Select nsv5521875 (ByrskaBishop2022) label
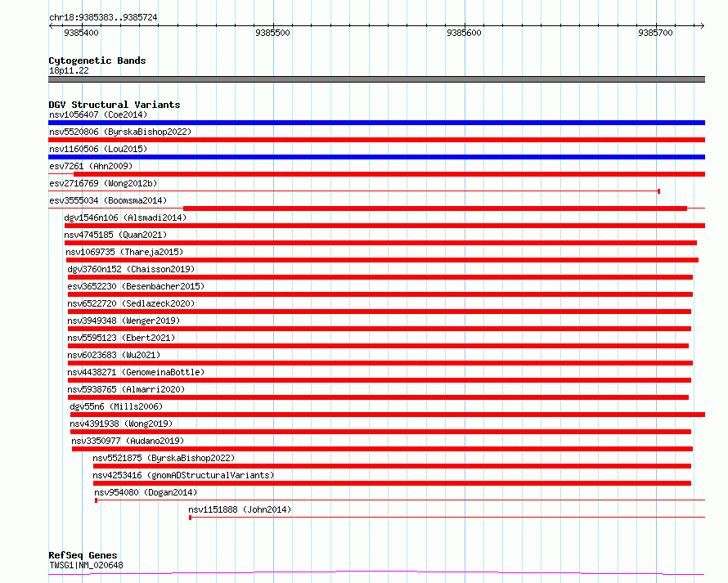The height and width of the screenshot is (583, 728). 164,458
